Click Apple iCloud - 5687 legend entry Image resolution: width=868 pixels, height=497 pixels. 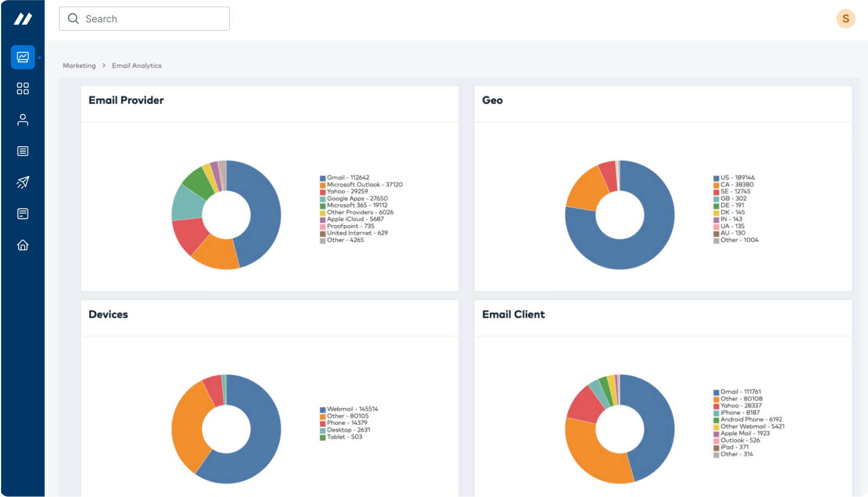pos(352,219)
